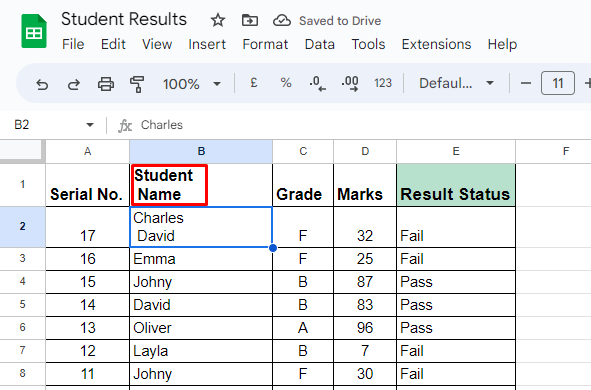Select the Result Status header cell
Image resolution: width=591 pixels, height=390 pixels.
coord(456,185)
